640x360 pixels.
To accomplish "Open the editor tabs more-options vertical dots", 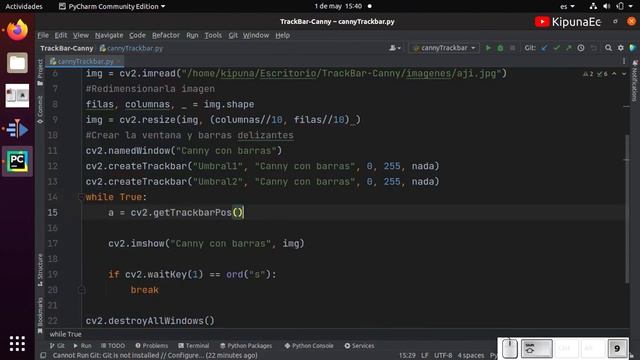I will click(624, 61).
